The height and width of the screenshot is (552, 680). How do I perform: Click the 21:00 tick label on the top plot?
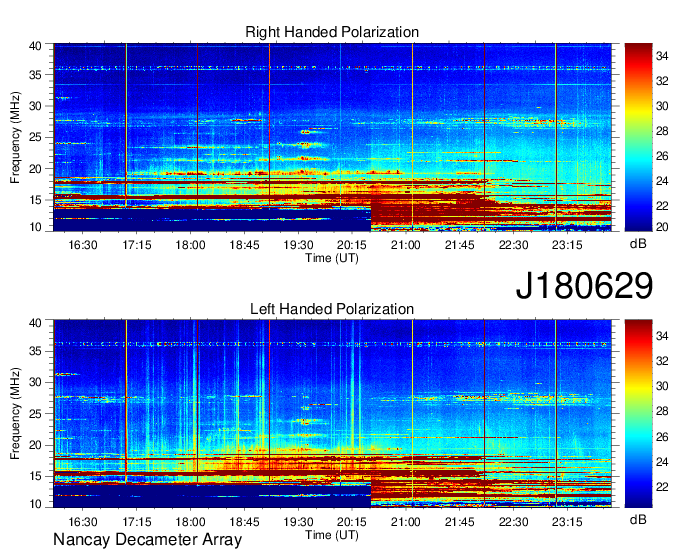406,245
